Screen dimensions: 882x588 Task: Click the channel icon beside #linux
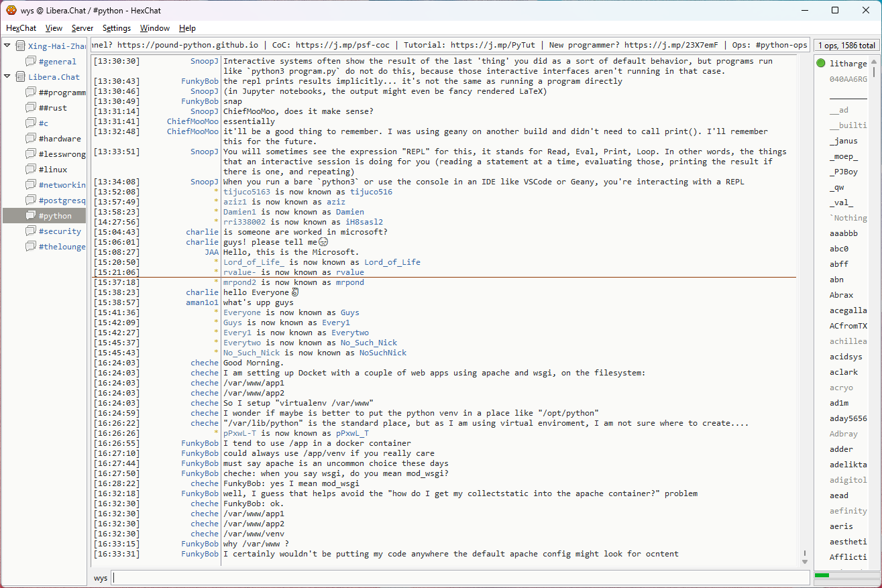[30, 170]
